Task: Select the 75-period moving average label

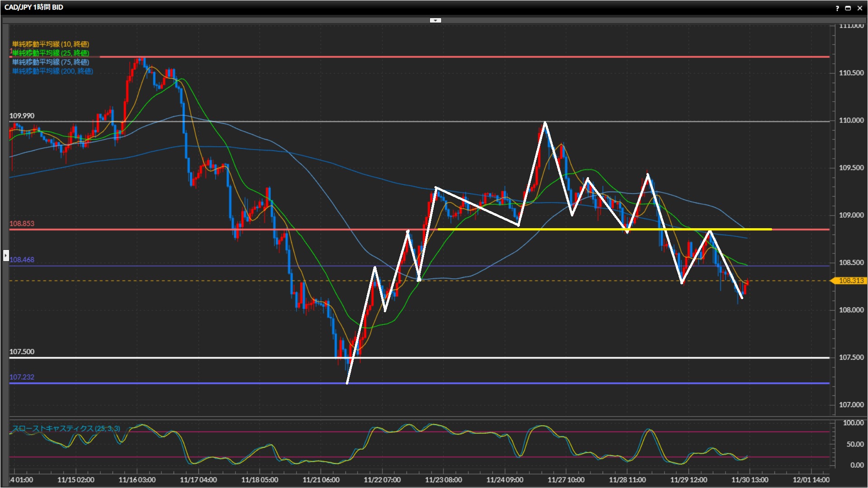Action: coord(51,62)
